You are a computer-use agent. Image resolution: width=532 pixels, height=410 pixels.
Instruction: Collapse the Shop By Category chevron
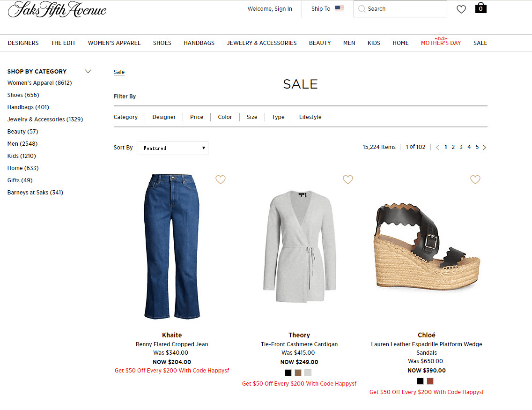88,71
